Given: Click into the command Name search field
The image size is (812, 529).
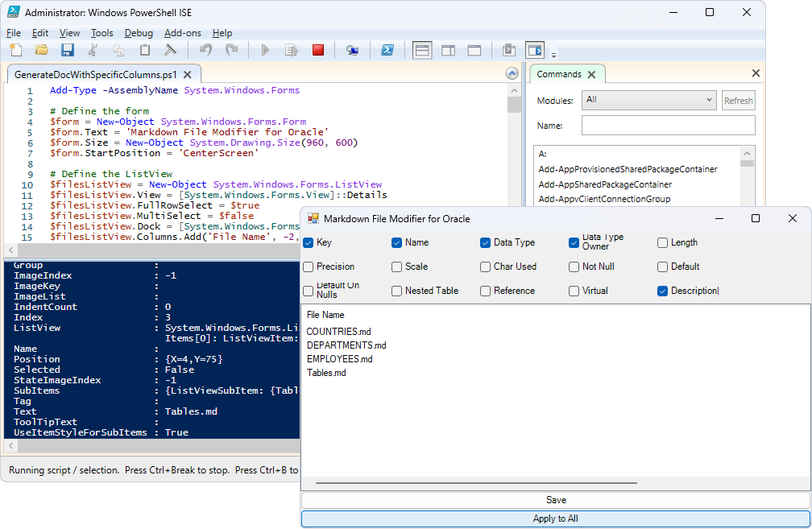Looking at the screenshot, I should (x=668, y=126).
